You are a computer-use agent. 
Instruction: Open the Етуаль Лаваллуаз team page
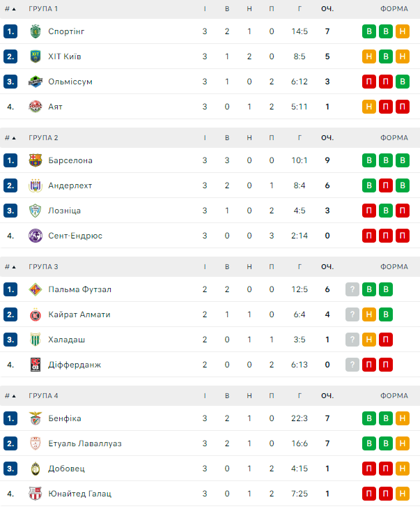[85, 443]
